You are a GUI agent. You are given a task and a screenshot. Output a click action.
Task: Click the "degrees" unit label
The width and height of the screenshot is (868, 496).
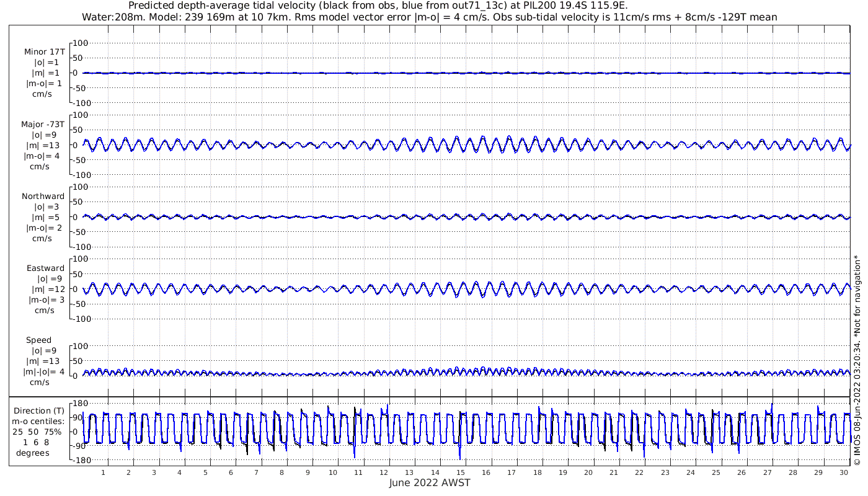(33, 453)
